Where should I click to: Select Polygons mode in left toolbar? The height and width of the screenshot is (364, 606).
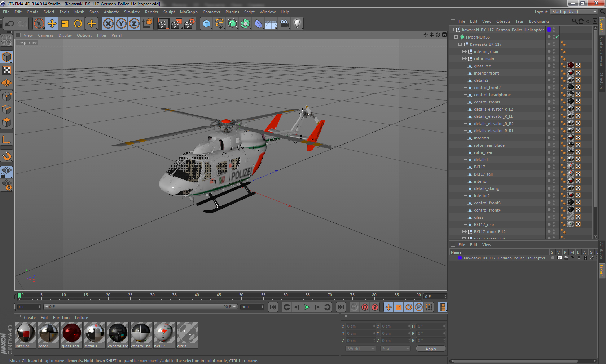[6, 123]
